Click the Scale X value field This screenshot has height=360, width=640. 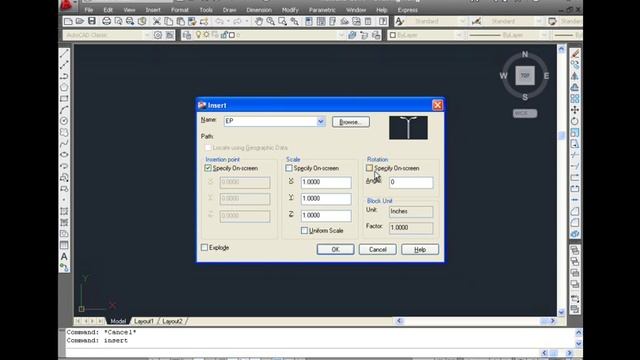tap(326, 182)
